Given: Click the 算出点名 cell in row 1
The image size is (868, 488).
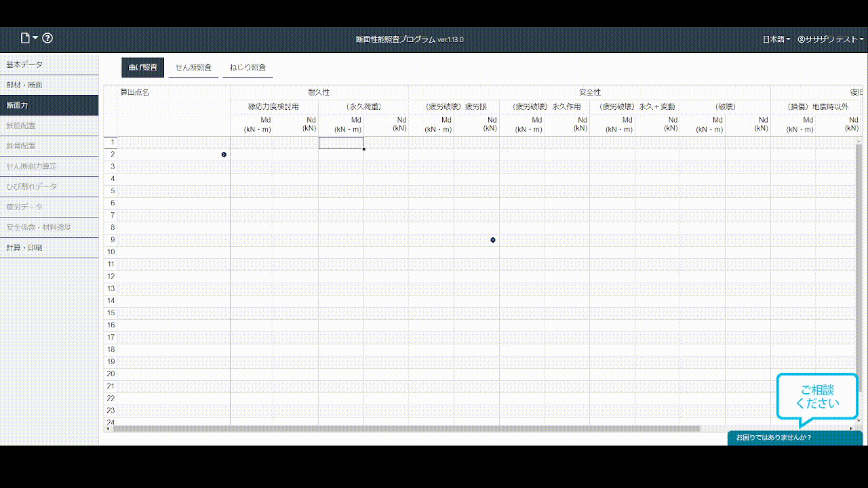Looking at the screenshot, I should pos(174,143).
